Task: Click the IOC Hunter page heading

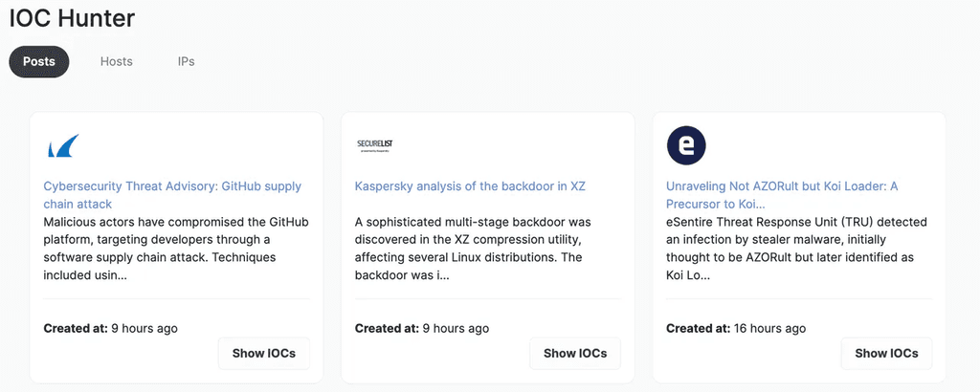Action: [72, 17]
